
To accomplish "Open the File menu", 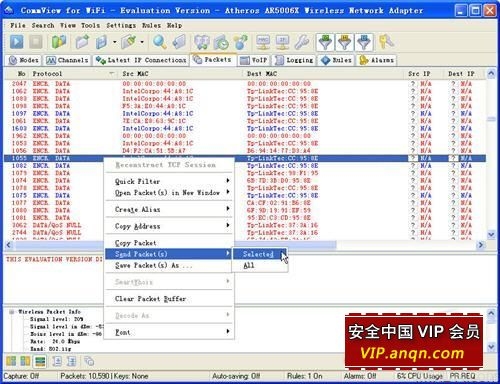I will [18, 25].
